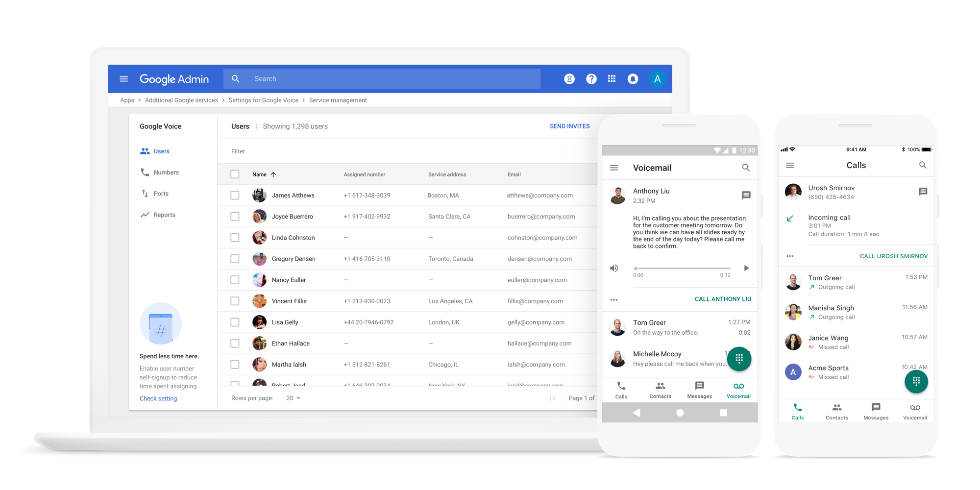The height and width of the screenshot is (490, 980).
Task: Tap the search icon on the Calls screen
Action: pyautogui.click(x=923, y=166)
